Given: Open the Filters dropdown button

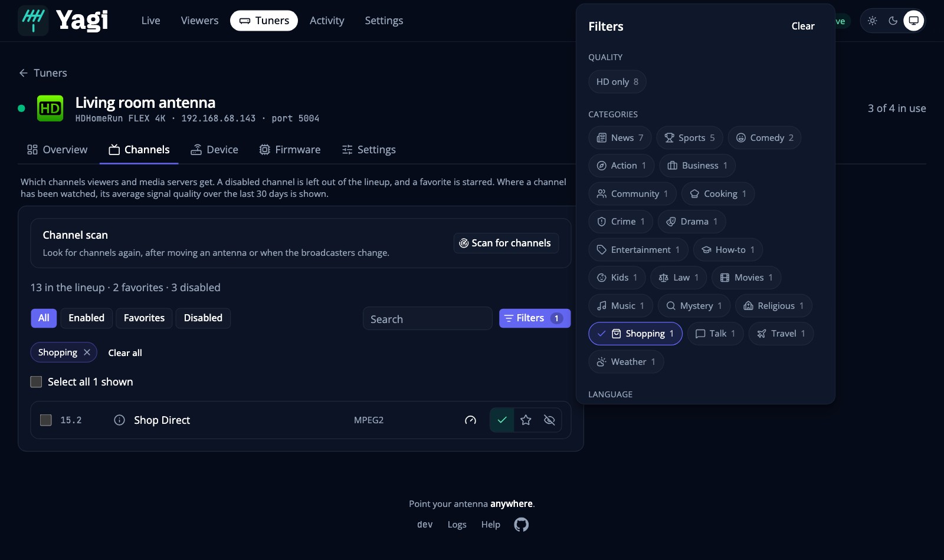Looking at the screenshot, I should [x=535, y=318].
